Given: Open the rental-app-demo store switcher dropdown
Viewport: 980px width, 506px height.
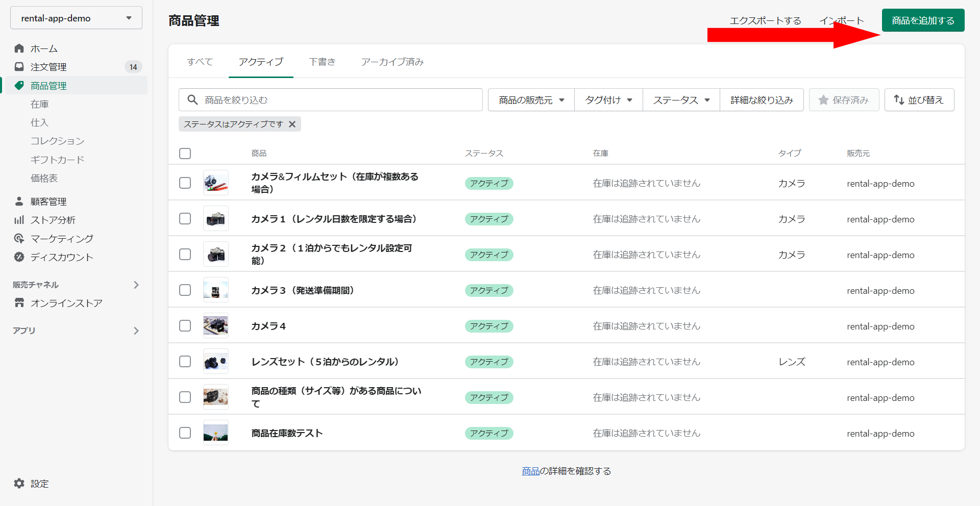Looking at the screenshot, I should pos(76,18).
